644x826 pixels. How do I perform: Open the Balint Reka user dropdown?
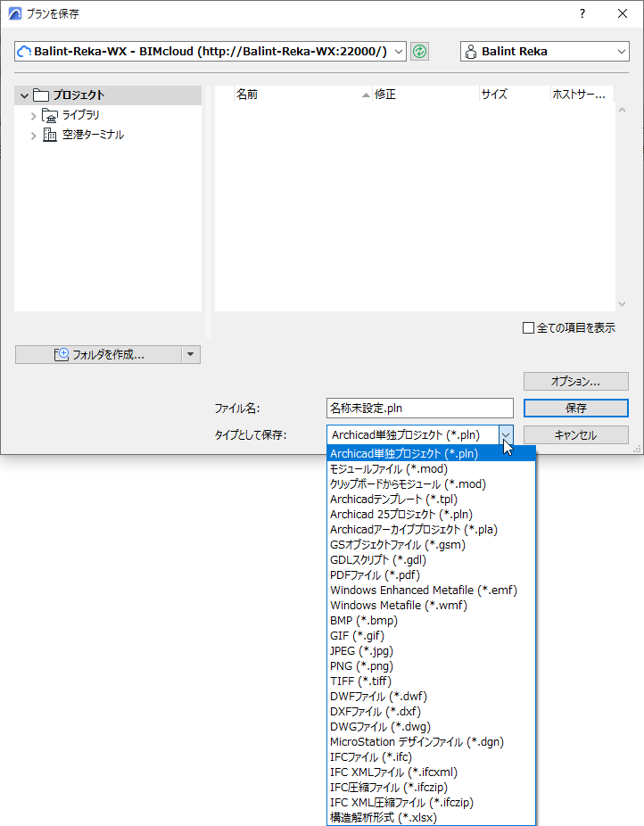[622, 52]
